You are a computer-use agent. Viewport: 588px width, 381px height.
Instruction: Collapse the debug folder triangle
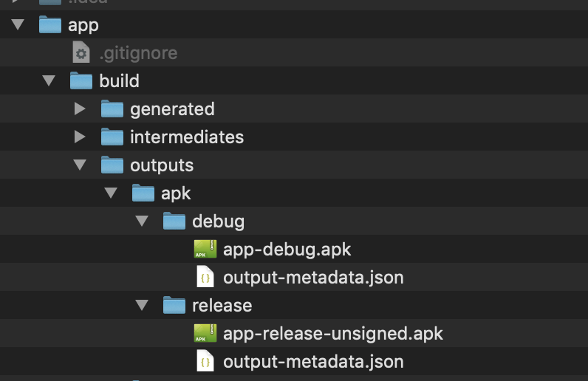point(142,222)
